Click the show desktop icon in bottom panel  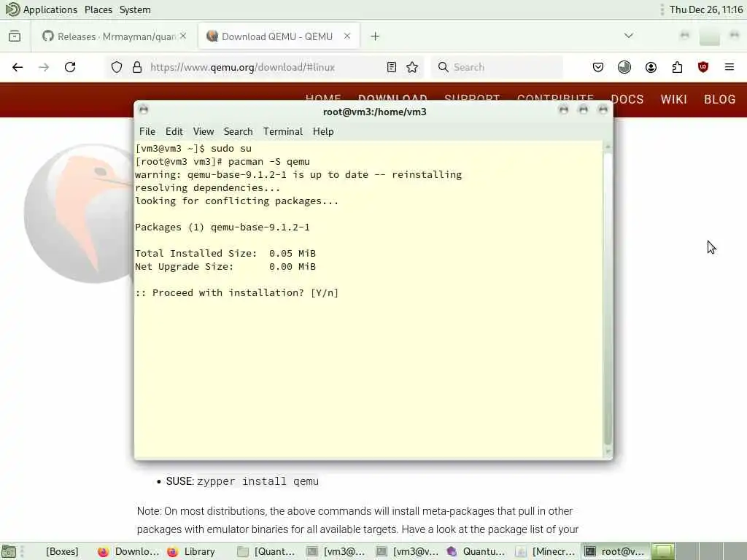9,551
